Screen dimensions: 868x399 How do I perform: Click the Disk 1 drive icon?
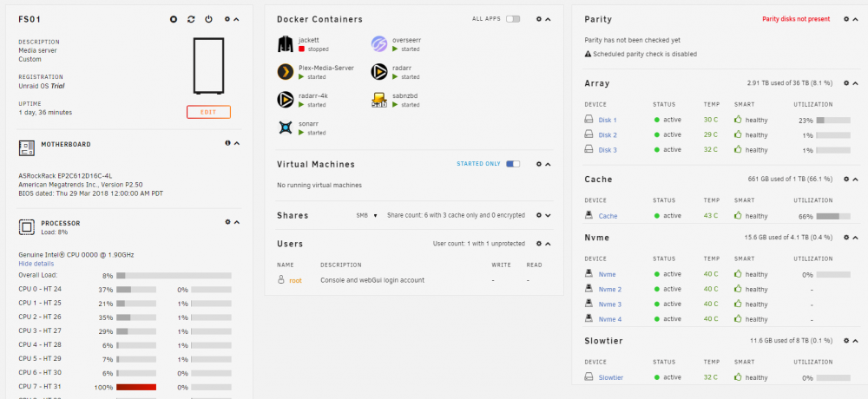589,120
